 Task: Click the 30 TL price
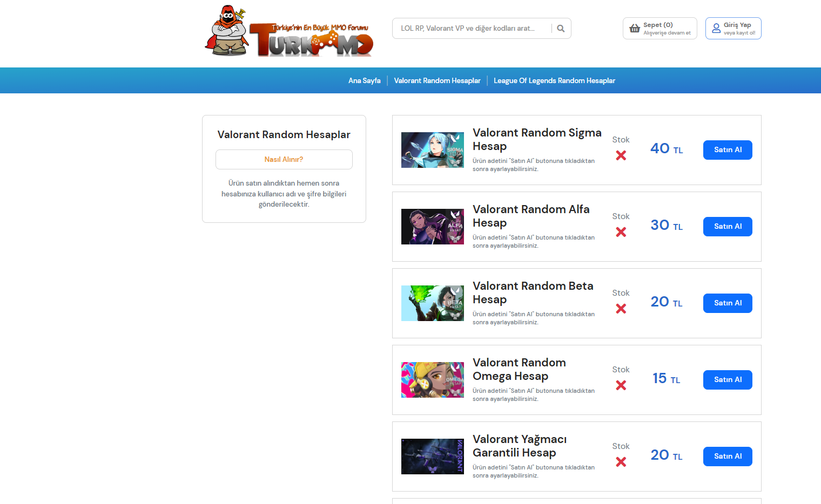[x=667, y=225]
